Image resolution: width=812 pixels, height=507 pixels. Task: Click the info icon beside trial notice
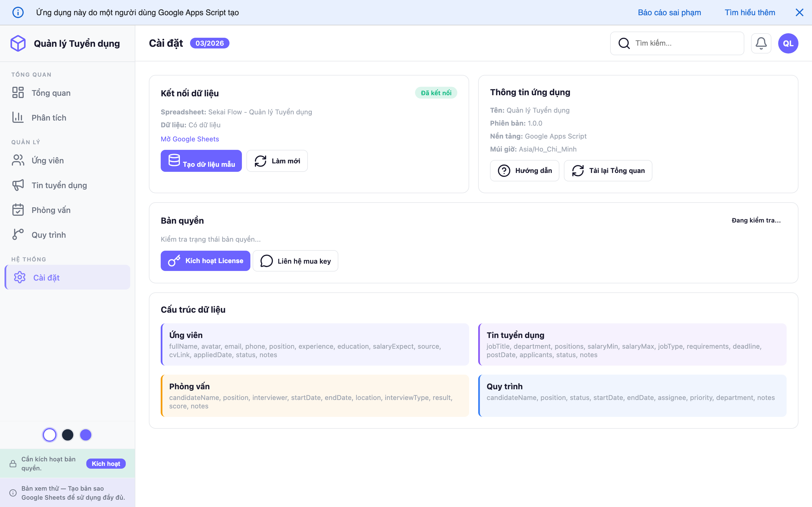click(13, 493)
